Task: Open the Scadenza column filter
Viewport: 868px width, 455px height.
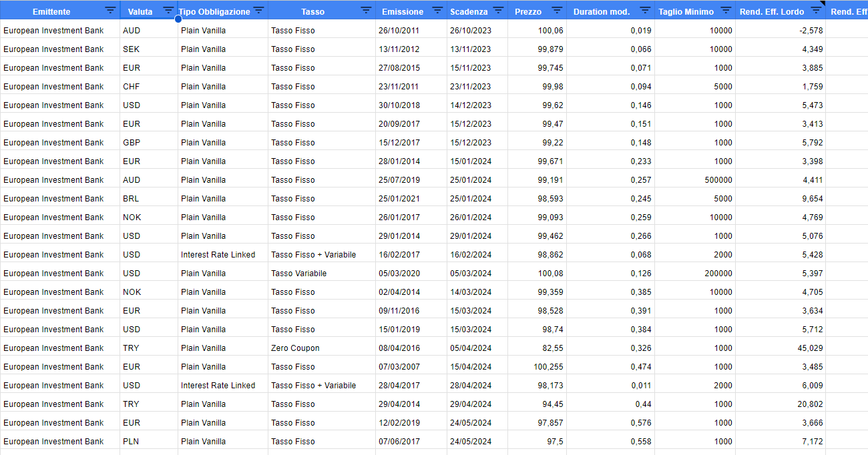Action: pyautogui.click(x=498, y=11)
